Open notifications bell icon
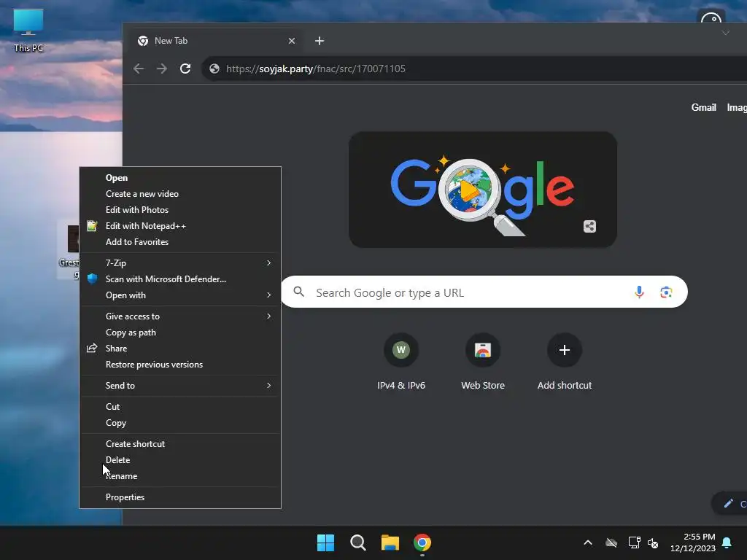This screenshot has width=747, height=560. click(727, 542)
